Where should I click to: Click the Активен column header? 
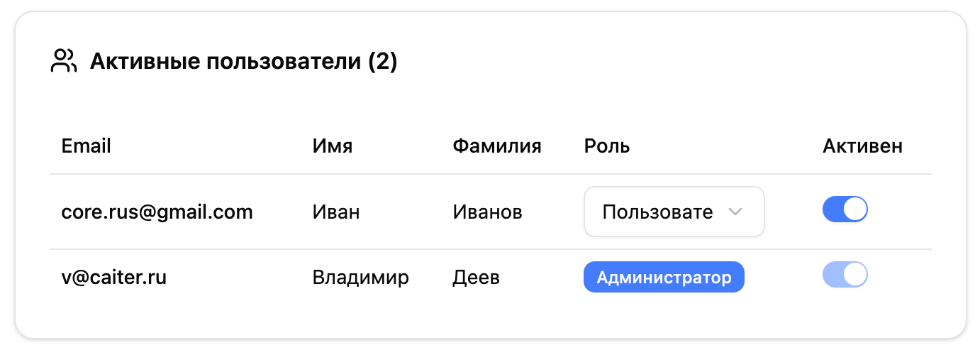pyautogui.click(x=862, y=146)
